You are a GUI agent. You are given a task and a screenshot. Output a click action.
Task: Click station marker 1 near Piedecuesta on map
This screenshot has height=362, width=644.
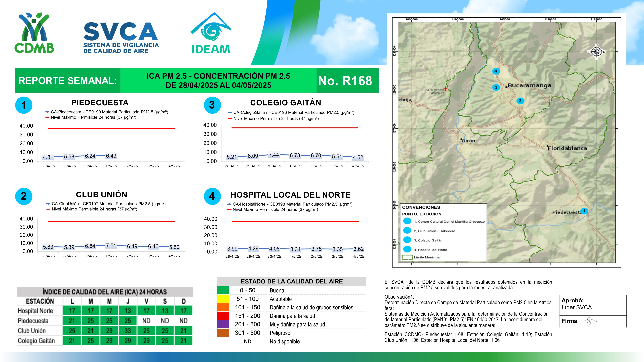(584, 211)
